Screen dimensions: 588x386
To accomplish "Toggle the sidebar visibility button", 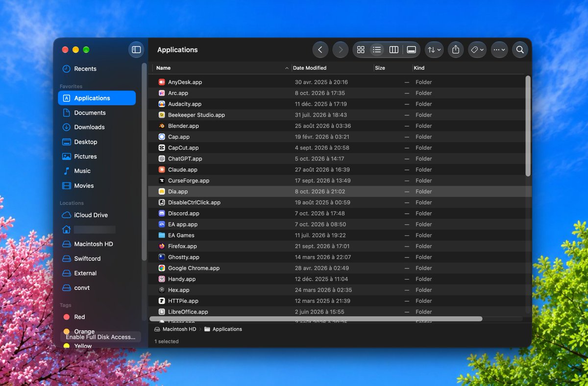I will (x=136, y=49).
